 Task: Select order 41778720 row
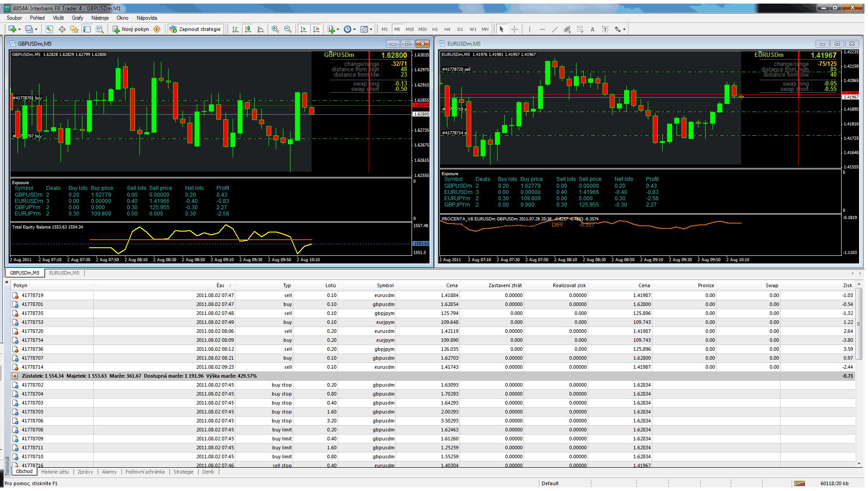433,331
